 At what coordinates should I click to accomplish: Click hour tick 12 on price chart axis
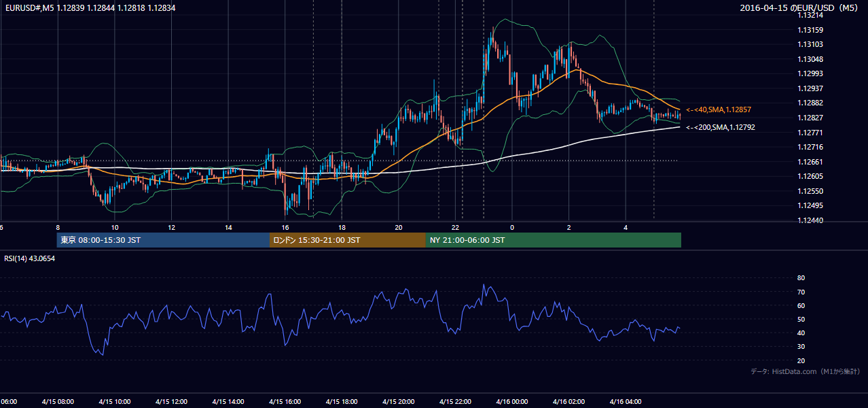172,227
